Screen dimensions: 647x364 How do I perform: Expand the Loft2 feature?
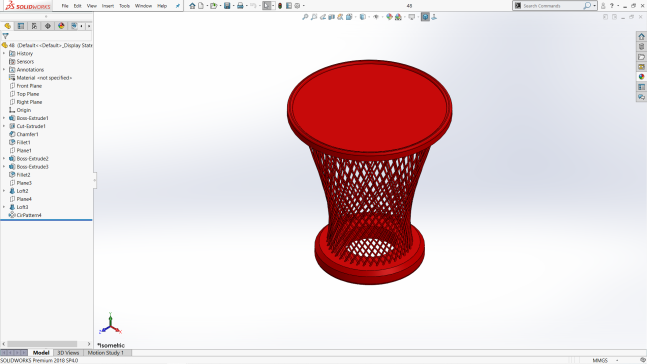tap(4, 191)
